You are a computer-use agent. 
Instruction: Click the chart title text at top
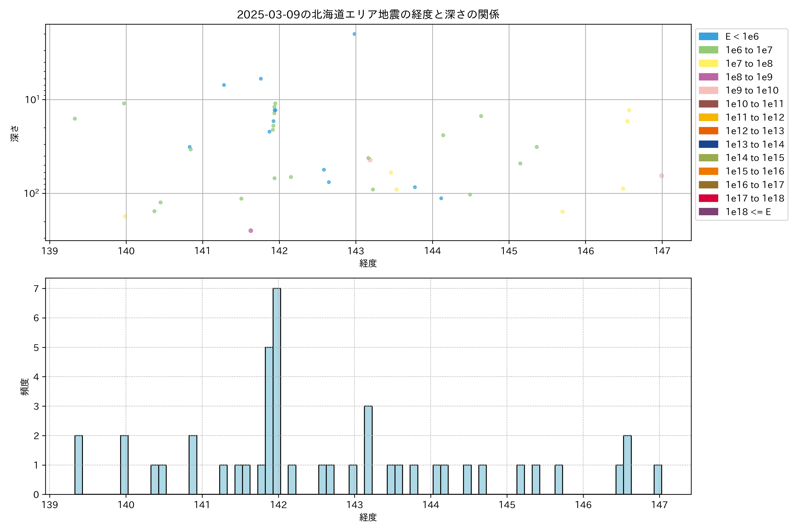click(x=368, y=15)
